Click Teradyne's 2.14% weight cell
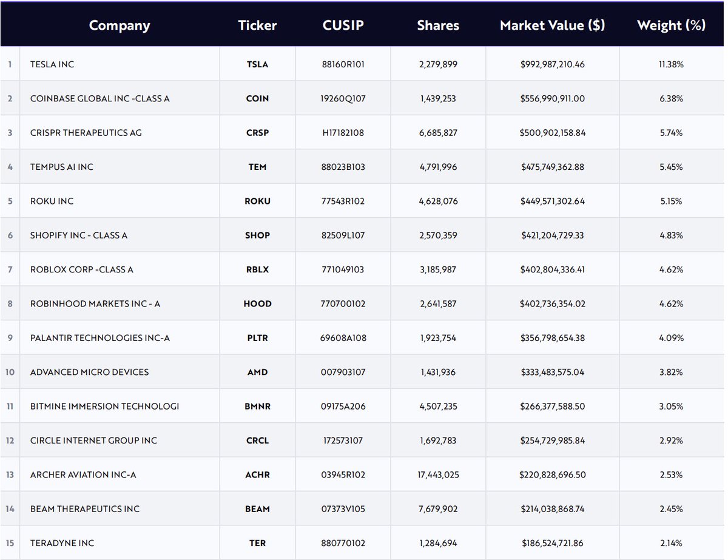Viewport: 728px width, 560px height. pos(671,543)
